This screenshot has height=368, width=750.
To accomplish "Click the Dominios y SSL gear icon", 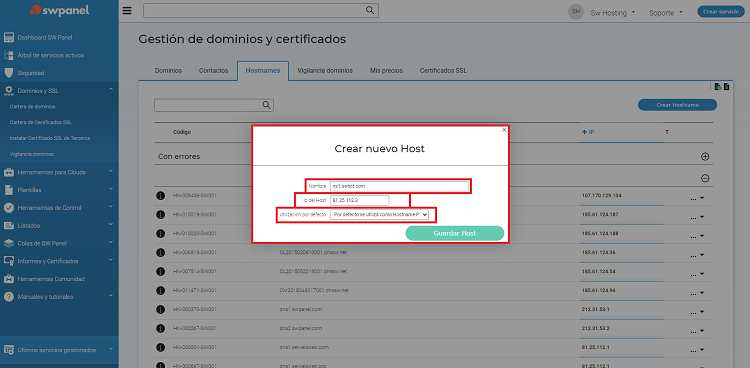I will tap(9, 90).
